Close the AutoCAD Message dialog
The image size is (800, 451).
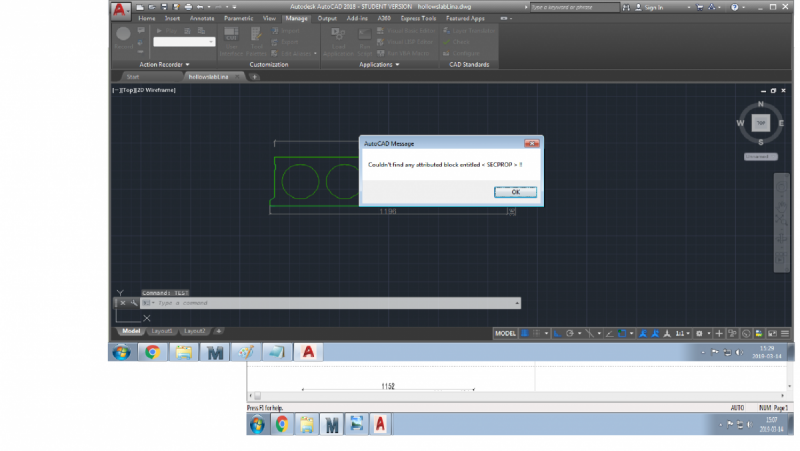click(x=531, y=143)
